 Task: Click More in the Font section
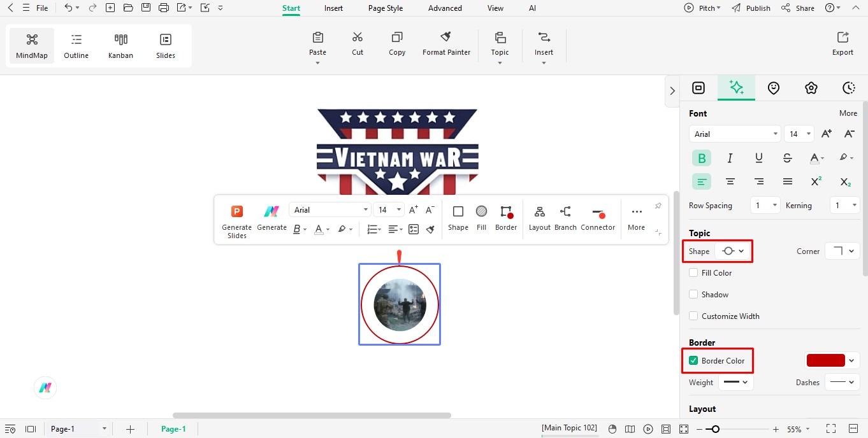848,113
